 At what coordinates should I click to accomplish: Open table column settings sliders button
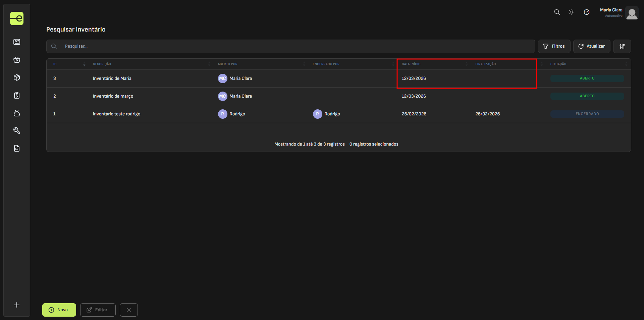point(622,46)
